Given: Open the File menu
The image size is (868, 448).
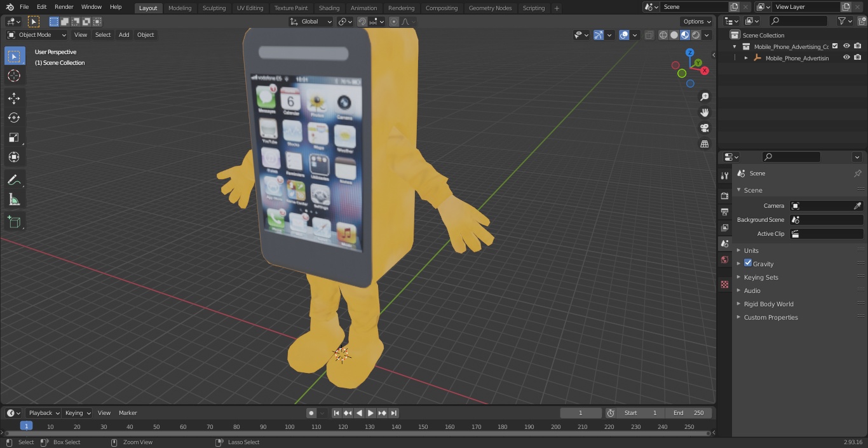Looking at the screenshot, I should [24, 7].
